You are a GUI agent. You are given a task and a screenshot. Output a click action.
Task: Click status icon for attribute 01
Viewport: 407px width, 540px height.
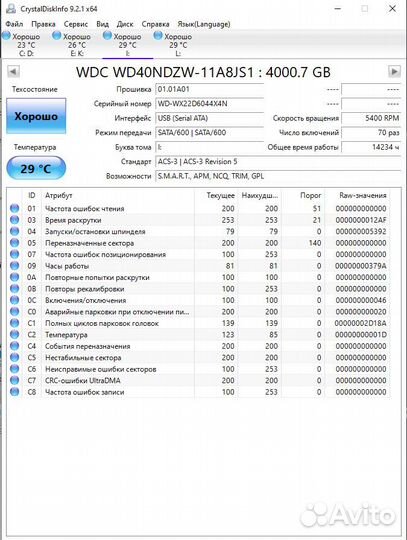point(14,208)
